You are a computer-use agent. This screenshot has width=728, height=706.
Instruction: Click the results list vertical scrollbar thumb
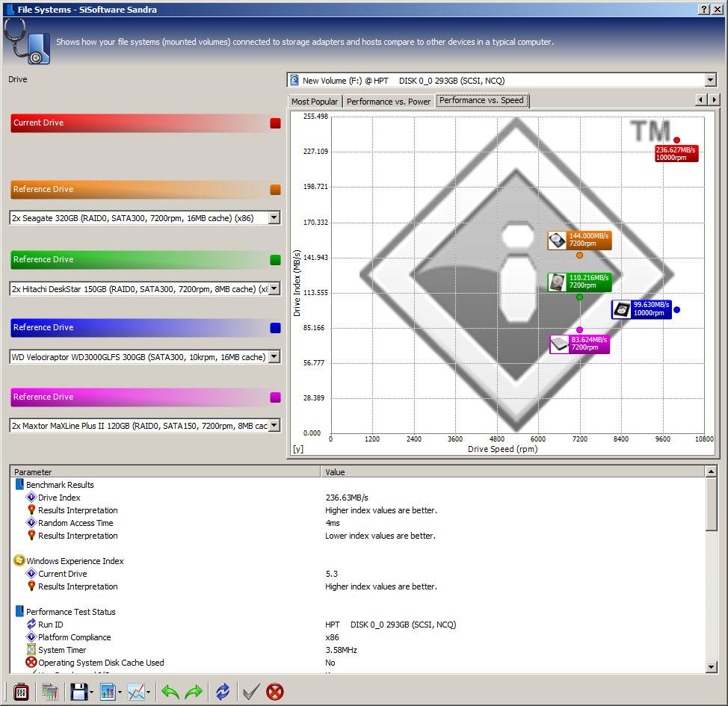pos(711,504)
